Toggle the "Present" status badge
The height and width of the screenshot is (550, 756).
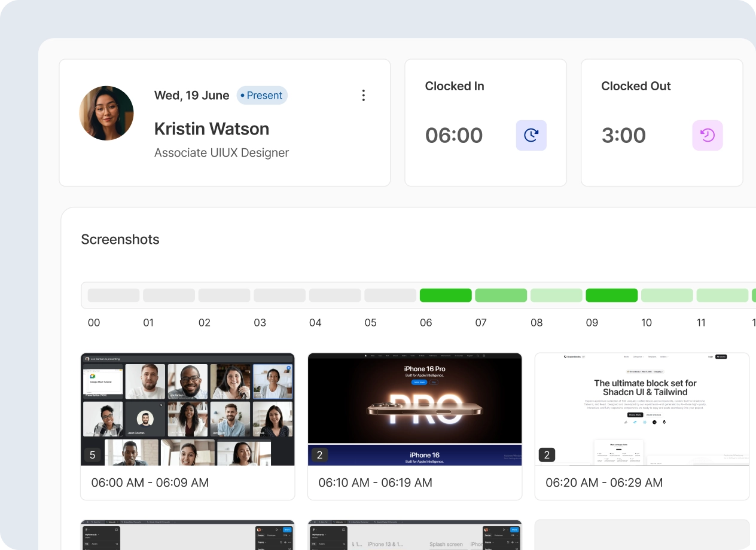tap(262, 95)
